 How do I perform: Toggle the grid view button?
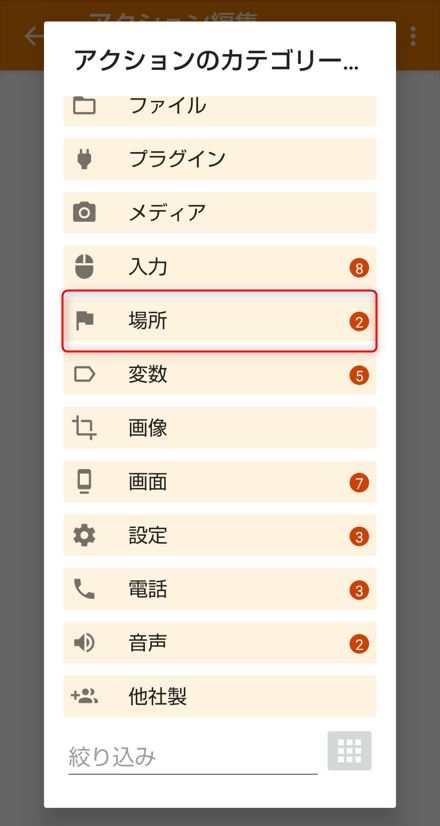click(349, 751)
